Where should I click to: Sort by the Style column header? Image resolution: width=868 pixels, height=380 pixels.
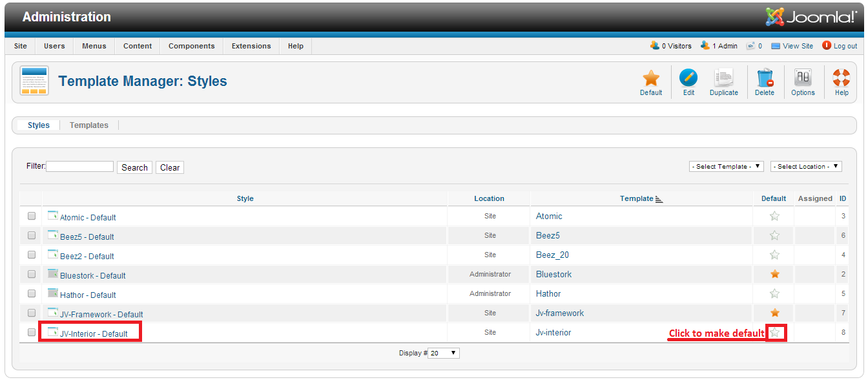click(x=245, y=199)
